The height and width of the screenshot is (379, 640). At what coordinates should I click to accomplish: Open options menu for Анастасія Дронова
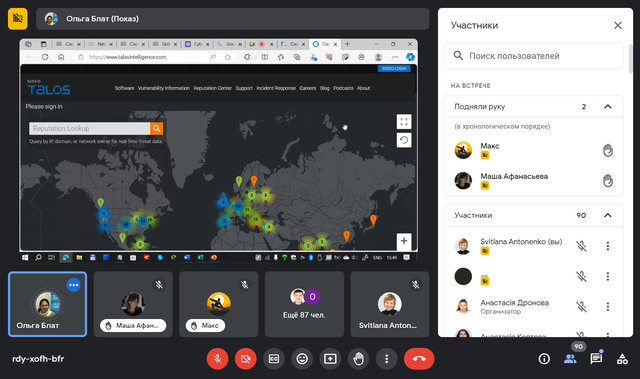click(608, 307)
